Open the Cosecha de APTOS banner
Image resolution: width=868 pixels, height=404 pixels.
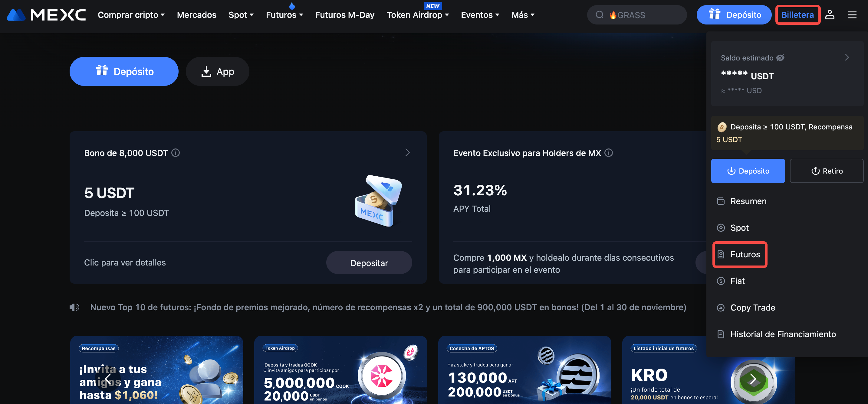pos(524,370)
